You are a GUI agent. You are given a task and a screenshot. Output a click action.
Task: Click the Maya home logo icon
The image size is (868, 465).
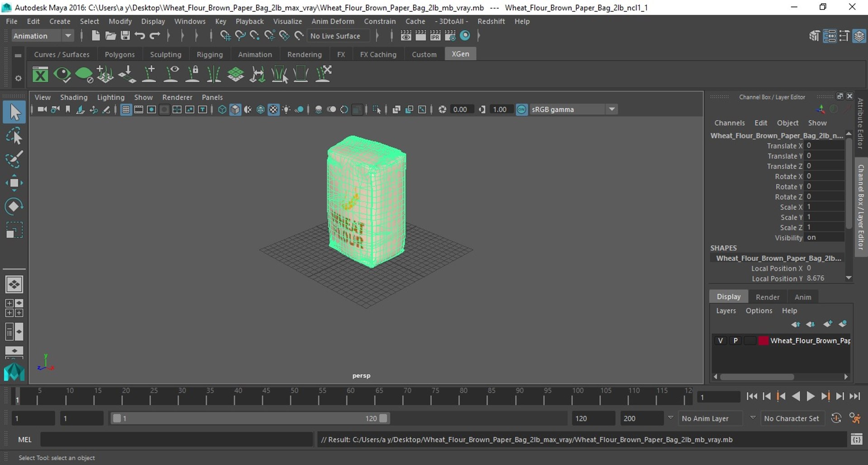pyautogui.click(x=14, y=372)
